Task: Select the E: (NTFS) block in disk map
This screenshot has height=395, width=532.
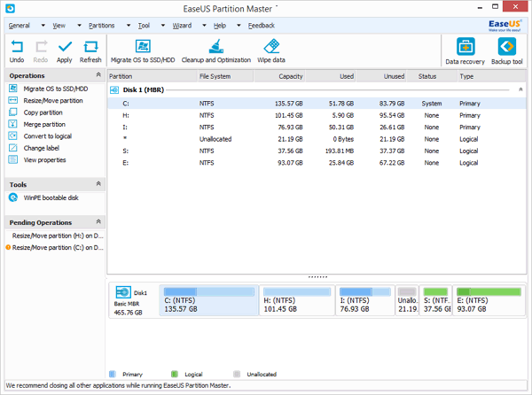Action: (489, 300)
